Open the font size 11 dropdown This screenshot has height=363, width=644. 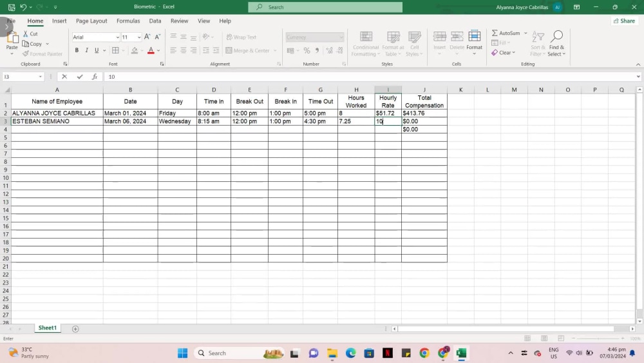(139, 37)
